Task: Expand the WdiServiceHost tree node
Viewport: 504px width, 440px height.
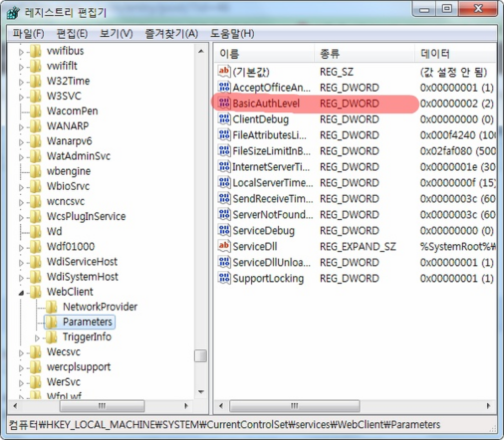Action: (21, 262)
